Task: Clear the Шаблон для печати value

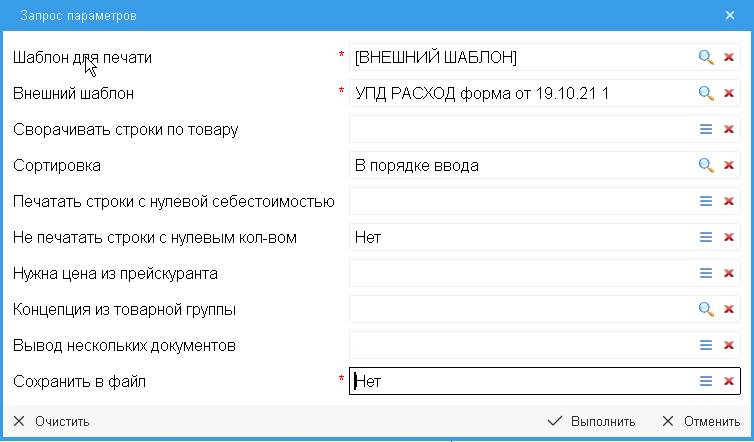Action: (x=729, y=58)
